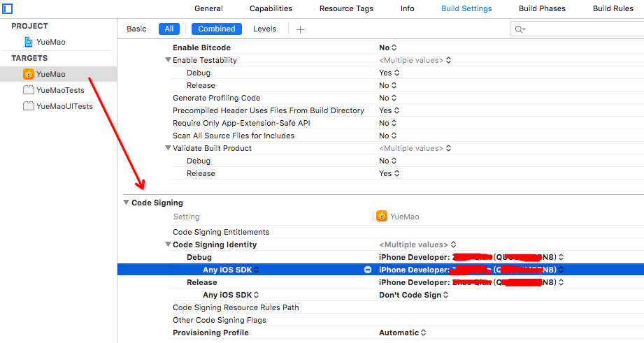Screen dimensions: 644x343
Task: Open the Build Phases tab
Action: (x=542, y=8)
